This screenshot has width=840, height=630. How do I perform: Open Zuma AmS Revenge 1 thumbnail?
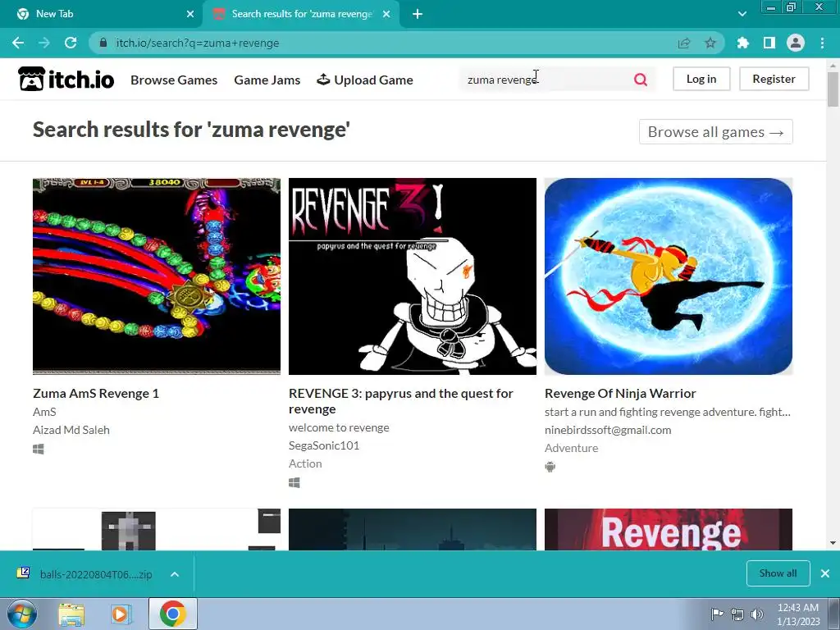(157, 276)
